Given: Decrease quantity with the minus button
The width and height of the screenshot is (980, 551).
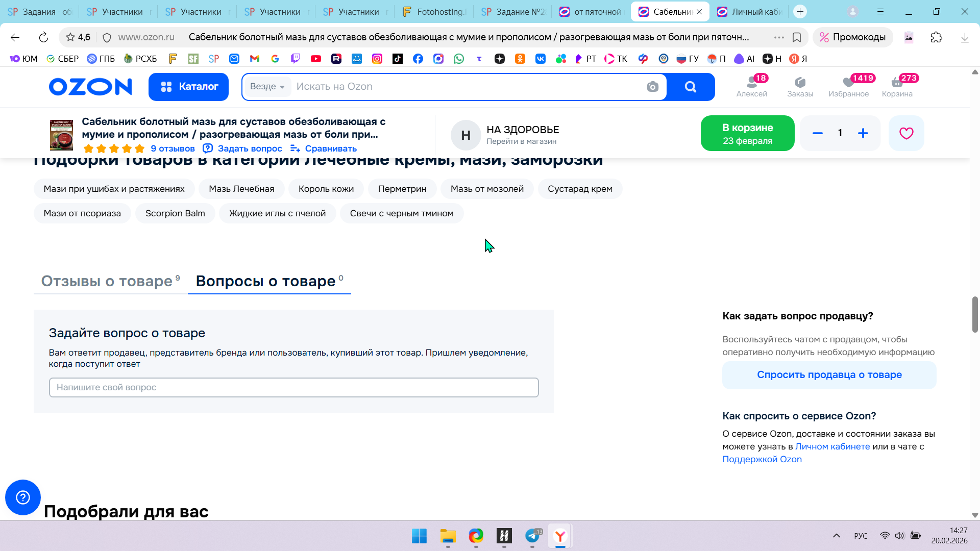Looking at the screenshot, I should [817, 133].
